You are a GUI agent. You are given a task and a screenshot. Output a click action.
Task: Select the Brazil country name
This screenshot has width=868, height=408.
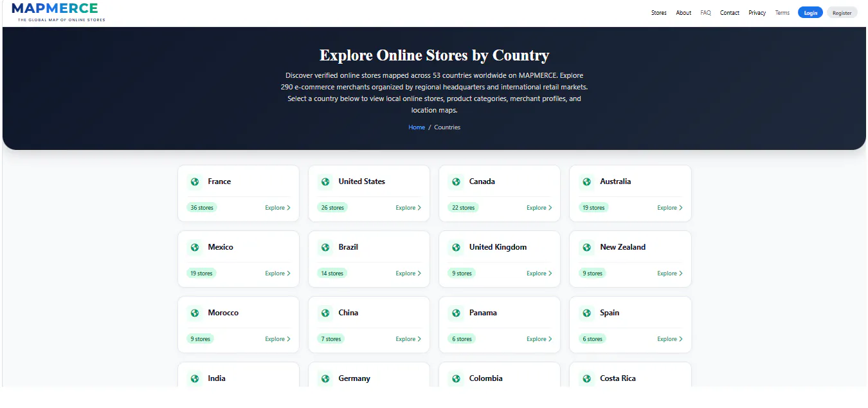pos(348,247)
